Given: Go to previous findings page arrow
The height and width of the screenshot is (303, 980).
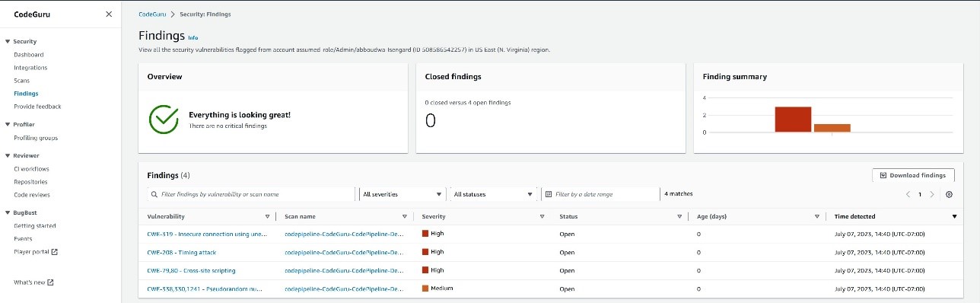Looking at the screenshot, I should [x=908, y=194].
